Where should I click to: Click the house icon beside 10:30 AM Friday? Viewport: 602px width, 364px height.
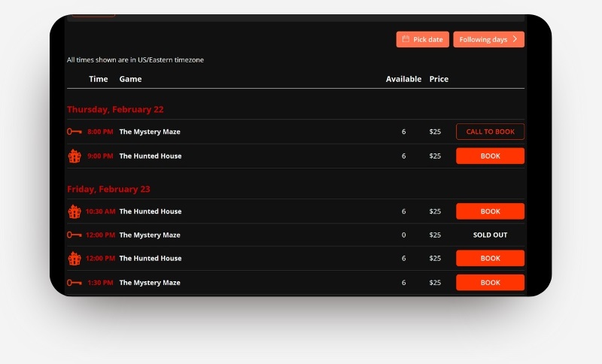click(x=74, y=211)
